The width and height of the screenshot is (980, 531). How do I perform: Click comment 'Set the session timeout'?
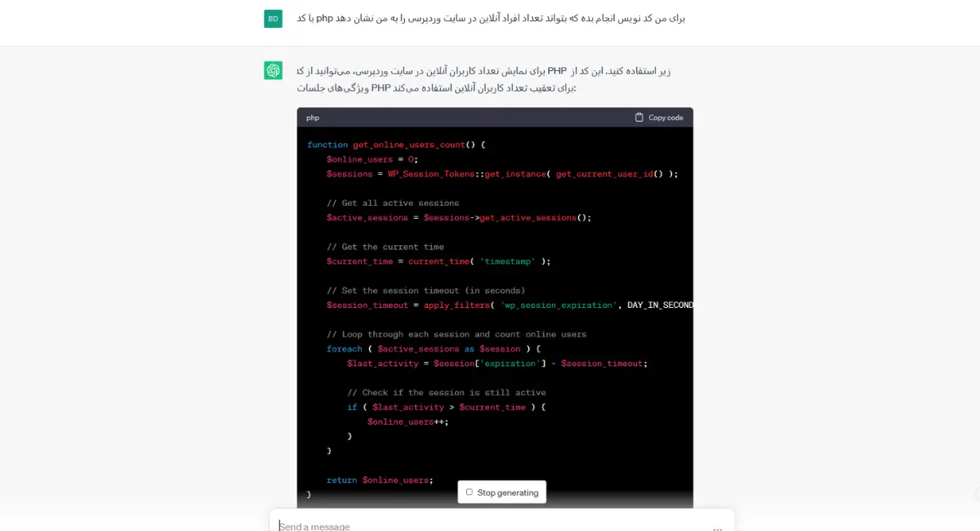pos(425,290)
